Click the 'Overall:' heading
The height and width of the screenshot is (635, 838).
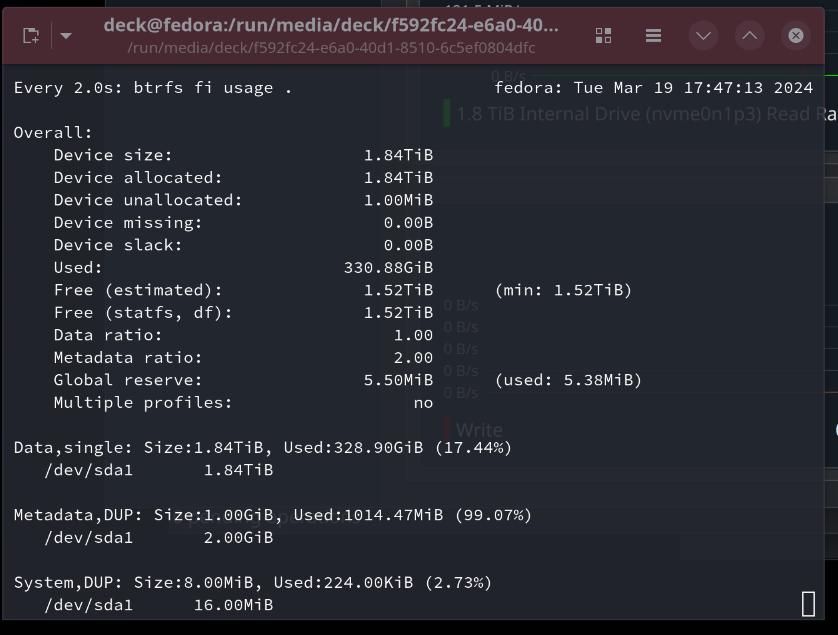click(53, 133)
